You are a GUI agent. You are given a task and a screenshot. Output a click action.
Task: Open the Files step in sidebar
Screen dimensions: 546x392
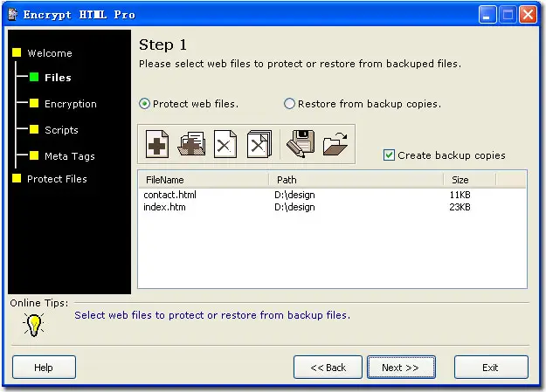click(x=58, y=78)
